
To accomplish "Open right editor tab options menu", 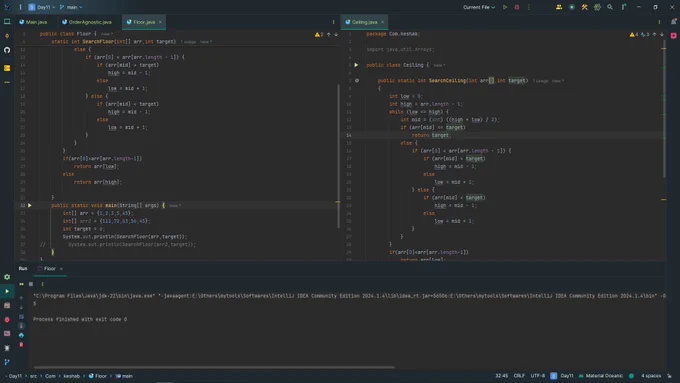I will click(659, 22).
